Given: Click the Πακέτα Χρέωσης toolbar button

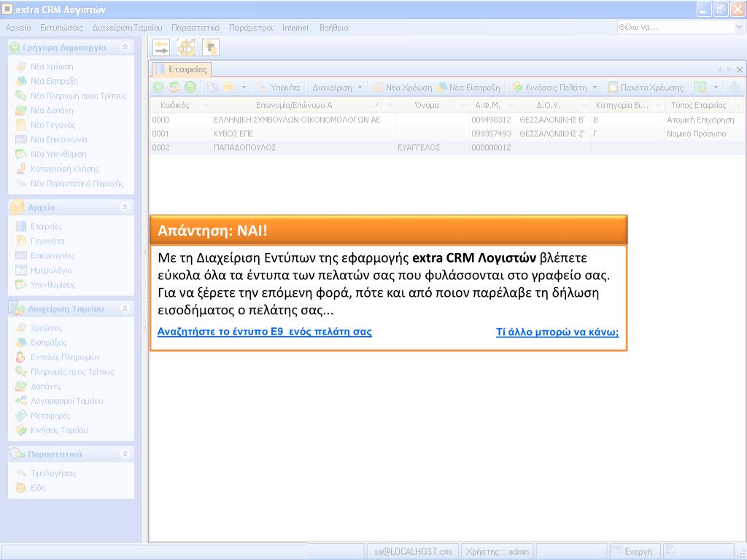Looking at the screenshot, I should click(x=646, y=87).
